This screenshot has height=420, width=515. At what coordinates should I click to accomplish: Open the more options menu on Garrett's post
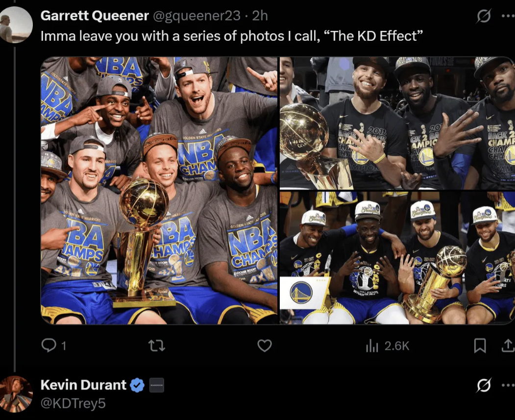pos(508,16)
